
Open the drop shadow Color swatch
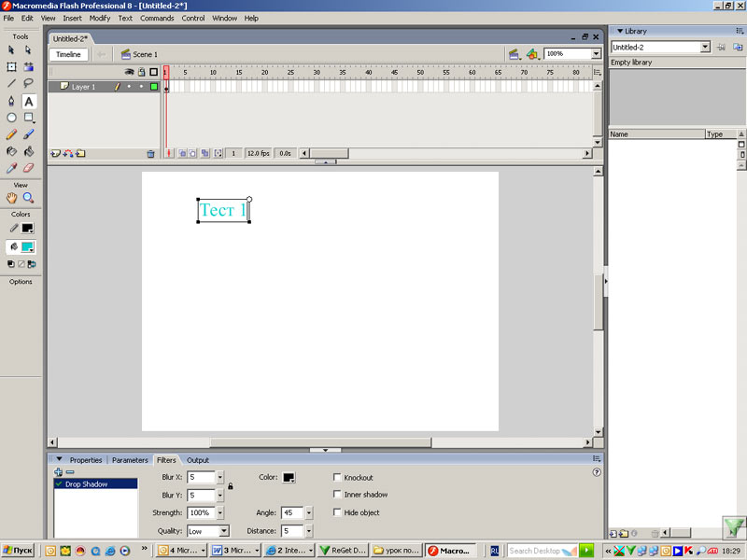(x=289, y=478)
